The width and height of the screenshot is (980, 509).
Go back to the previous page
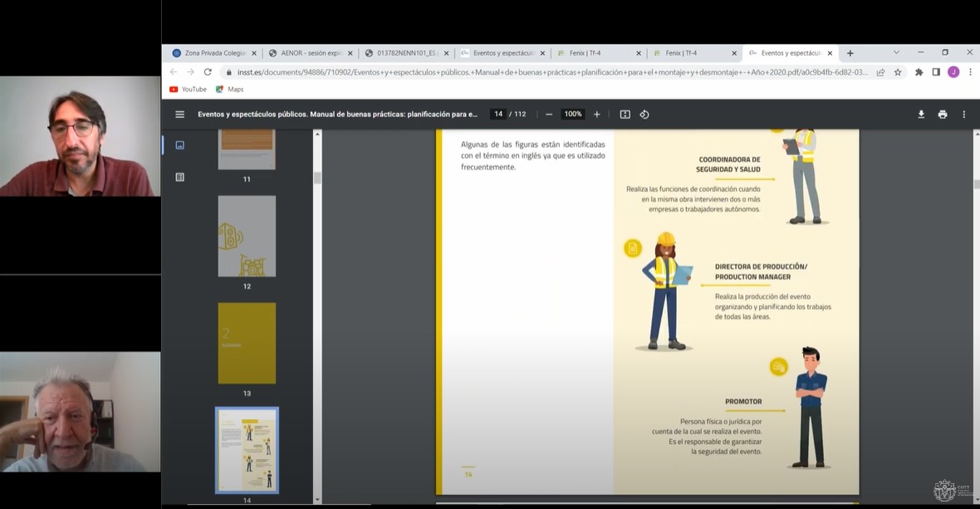pyautogui.click(x=174, y=71)
